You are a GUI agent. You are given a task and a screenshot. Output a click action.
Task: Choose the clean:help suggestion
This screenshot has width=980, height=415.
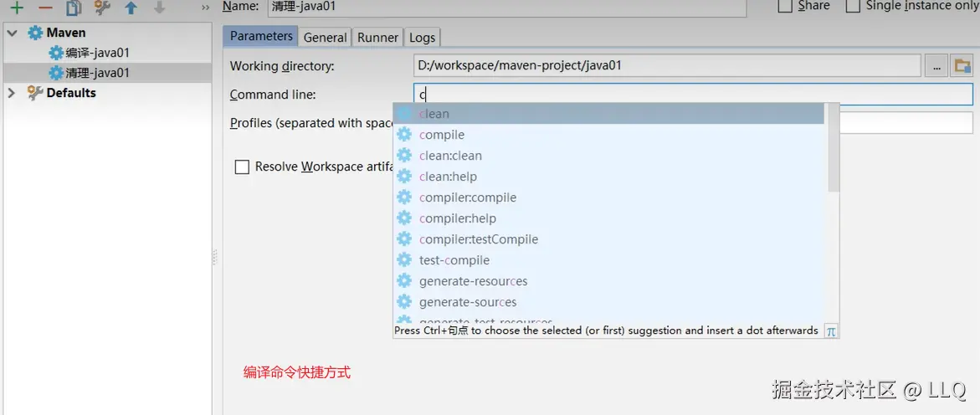608,177
